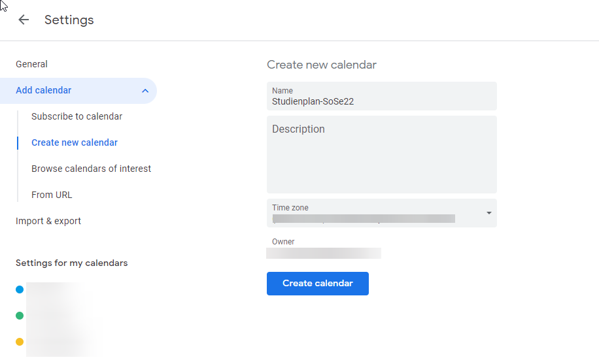This screenshot has width=599, height=364.
Task: Open Subscribe to calendar option
Action: click(77, 116)
